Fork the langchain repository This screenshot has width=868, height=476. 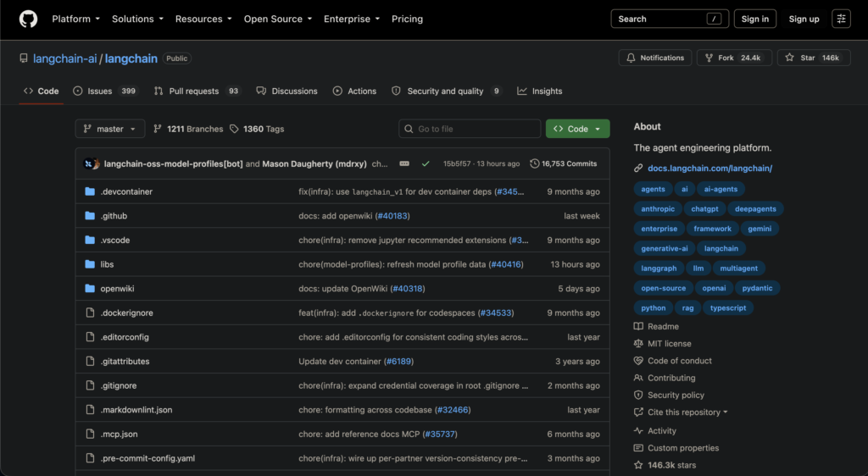click(x=734, y=58)
